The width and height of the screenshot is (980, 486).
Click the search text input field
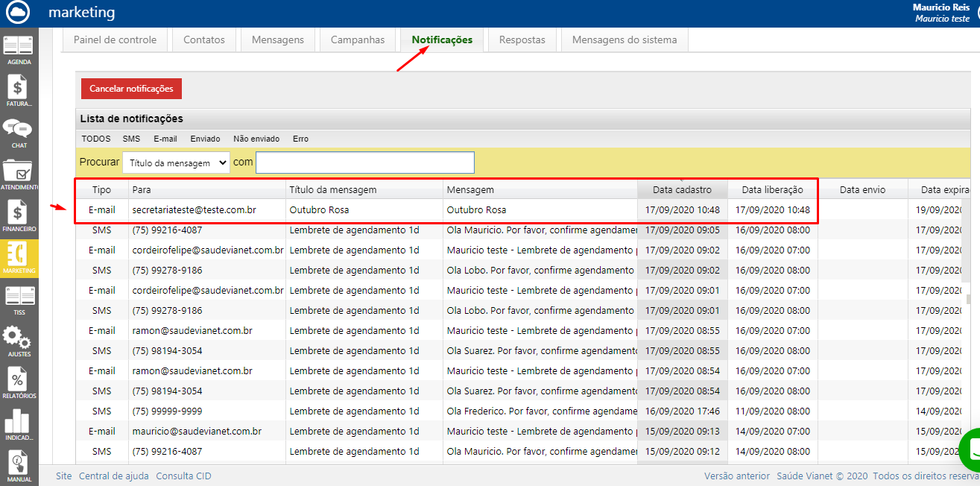[364, 162]
